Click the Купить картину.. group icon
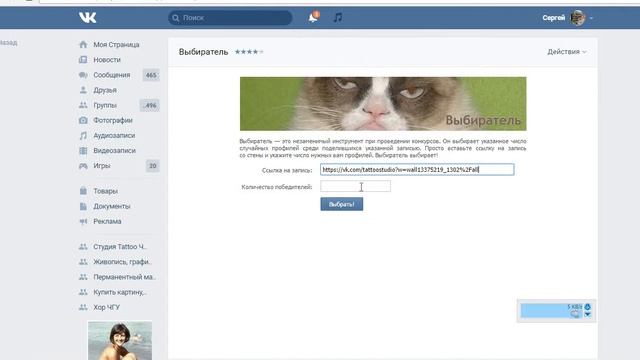Screen dimensions: 640x360 (83, 292)
